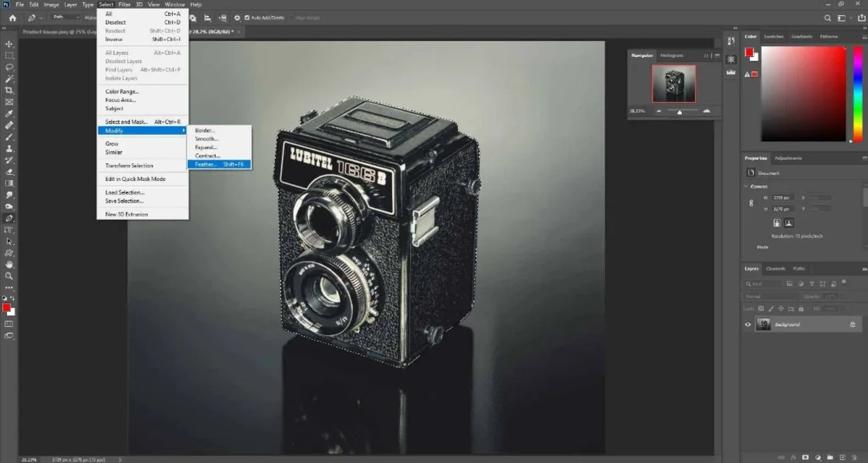Click the lock icon on Background layer
Screen dimensions: 868x463
tap(852, 325)
